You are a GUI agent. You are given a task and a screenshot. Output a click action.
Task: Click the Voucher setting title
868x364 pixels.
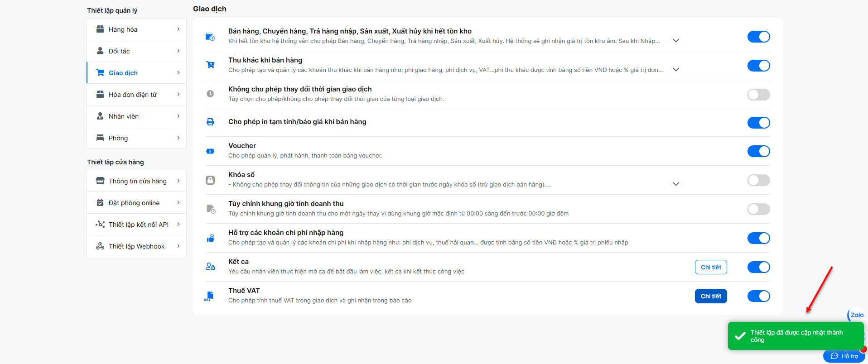coord(242,146)
